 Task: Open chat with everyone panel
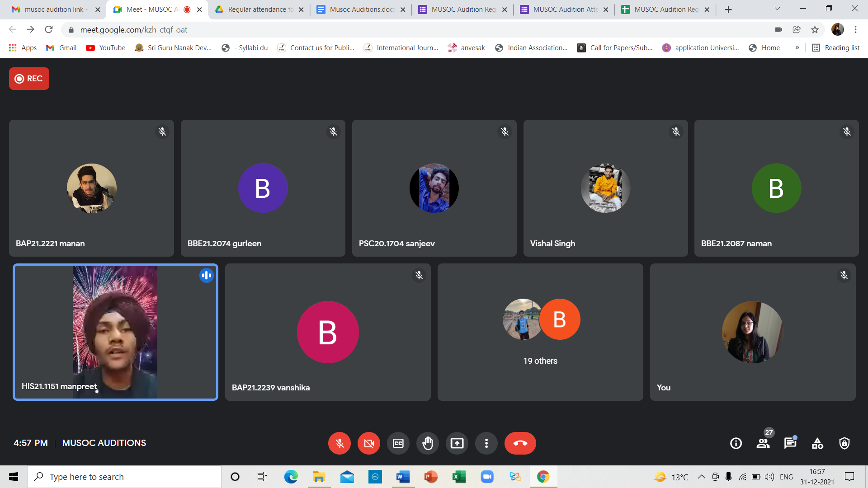coord(790,443)
